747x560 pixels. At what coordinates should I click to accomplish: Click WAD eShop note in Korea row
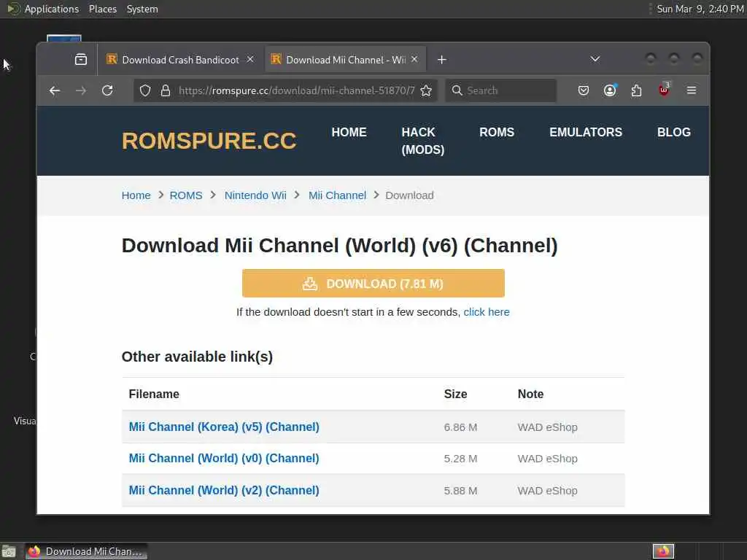pos(547,427)
